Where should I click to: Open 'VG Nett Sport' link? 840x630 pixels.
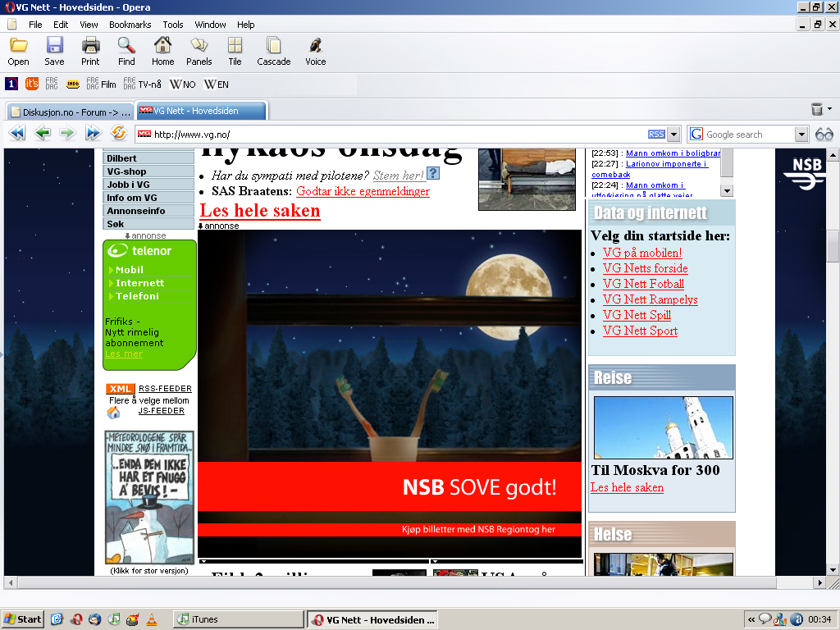coord(640,331)
